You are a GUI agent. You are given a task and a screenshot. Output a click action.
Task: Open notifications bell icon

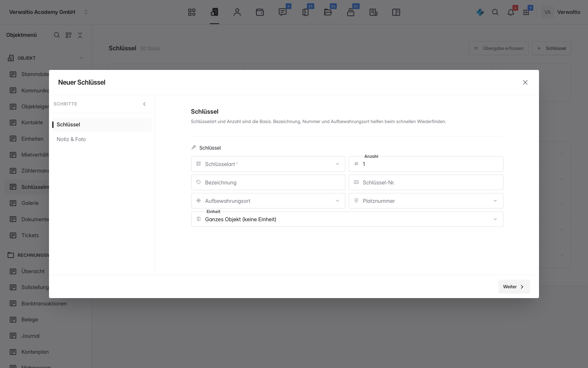coord(511,12)
